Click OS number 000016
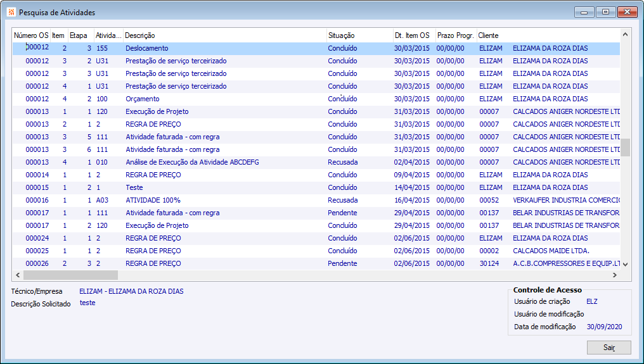This screenshot has width=644, height=364. 37,200
